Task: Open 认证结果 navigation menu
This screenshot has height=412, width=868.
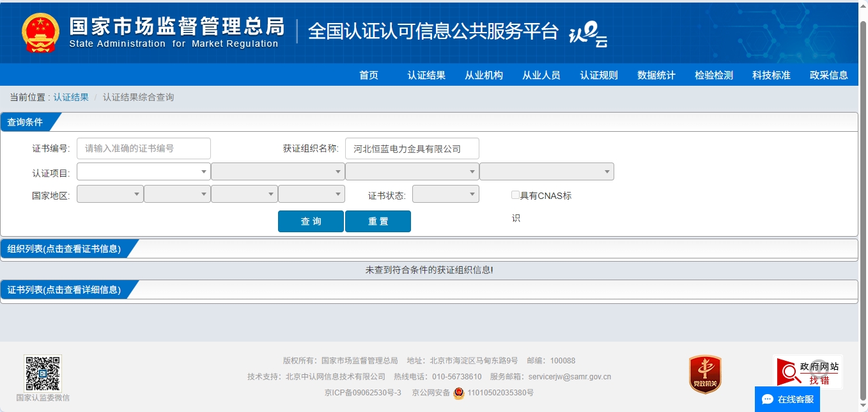Action: pos(426,75)
